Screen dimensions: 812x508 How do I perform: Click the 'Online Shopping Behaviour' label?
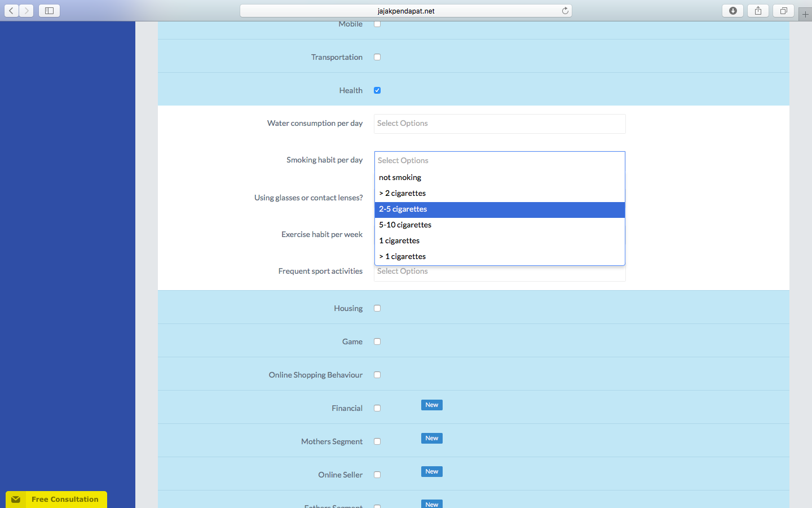[x=316, y=375]
